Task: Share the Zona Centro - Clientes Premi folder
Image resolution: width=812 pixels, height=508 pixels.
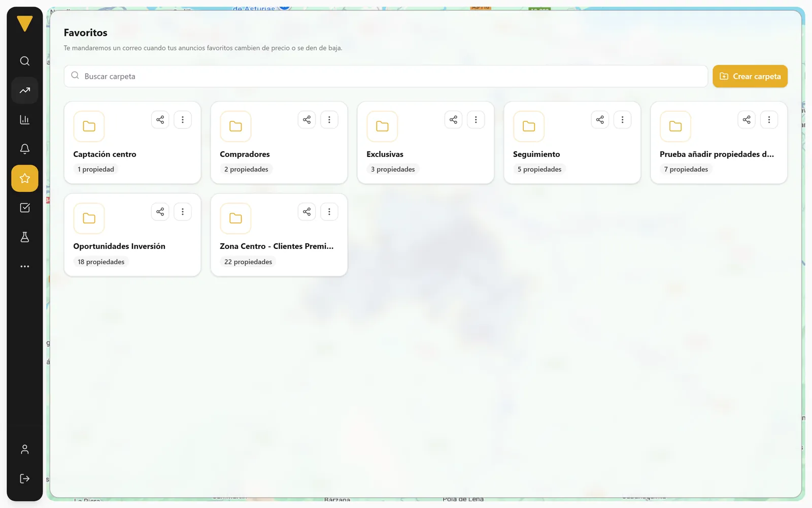Action: 307,212
